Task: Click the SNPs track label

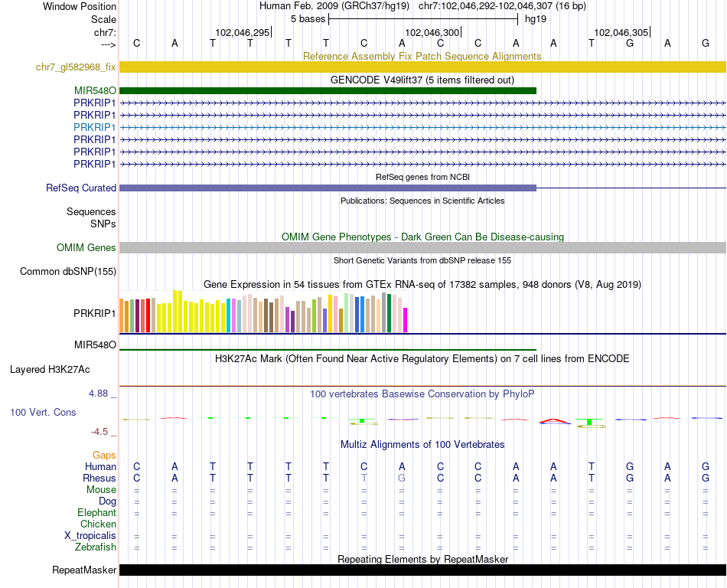Action: point(103,224)
